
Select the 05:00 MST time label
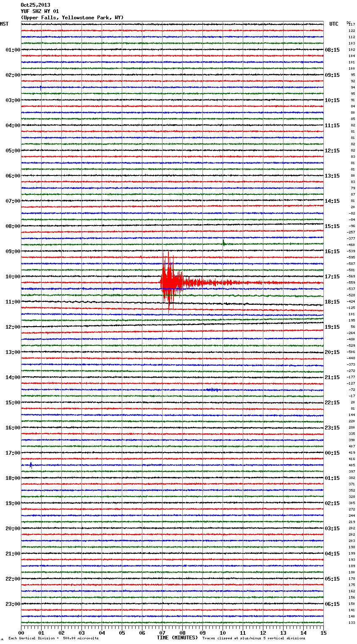(13, 151)
